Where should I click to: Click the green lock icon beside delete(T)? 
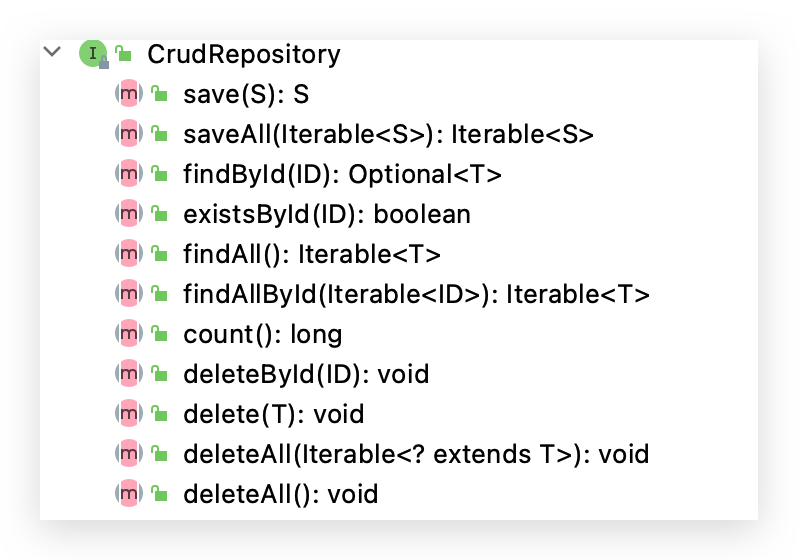click(x=159, y=414)
